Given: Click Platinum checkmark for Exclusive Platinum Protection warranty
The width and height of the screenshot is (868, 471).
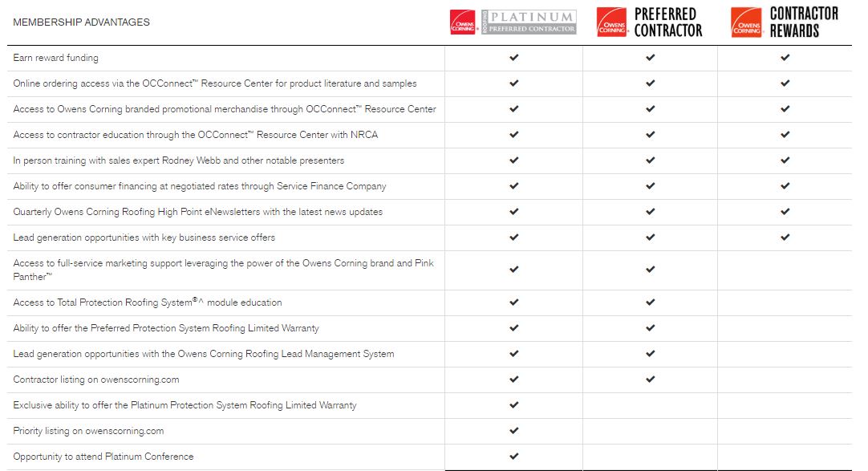Looking at the screenshot, I should point(514,405).
